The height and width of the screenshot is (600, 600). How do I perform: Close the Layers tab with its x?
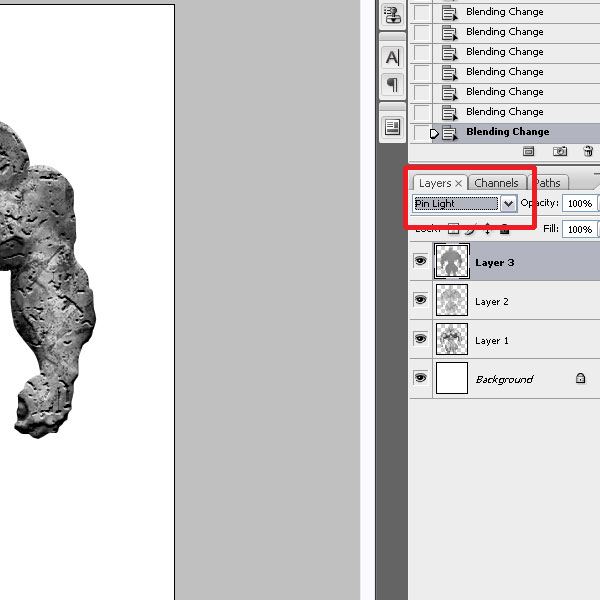point(458,183)
